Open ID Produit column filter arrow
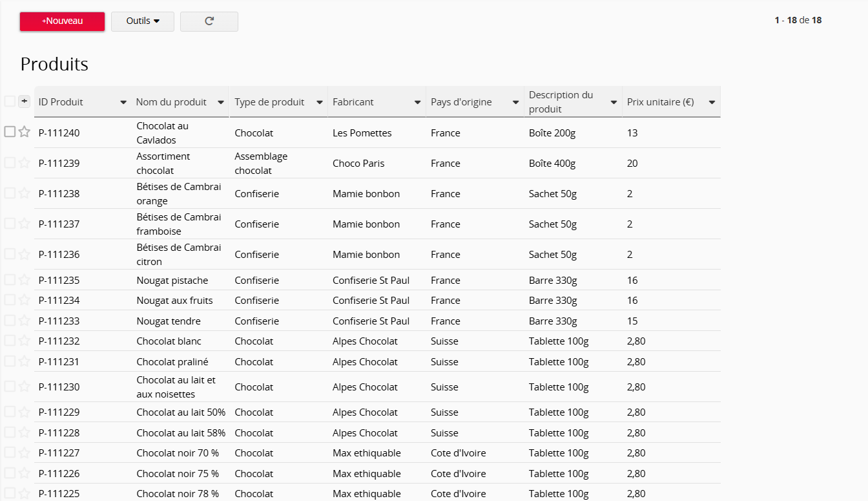This screenshot has width=868, height=501. tap(123, 102)
